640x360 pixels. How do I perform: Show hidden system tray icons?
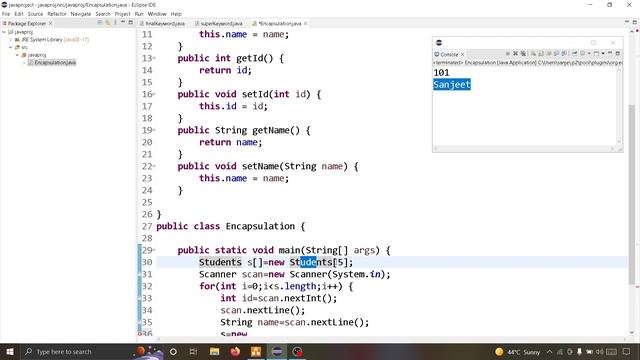[549, 351]
